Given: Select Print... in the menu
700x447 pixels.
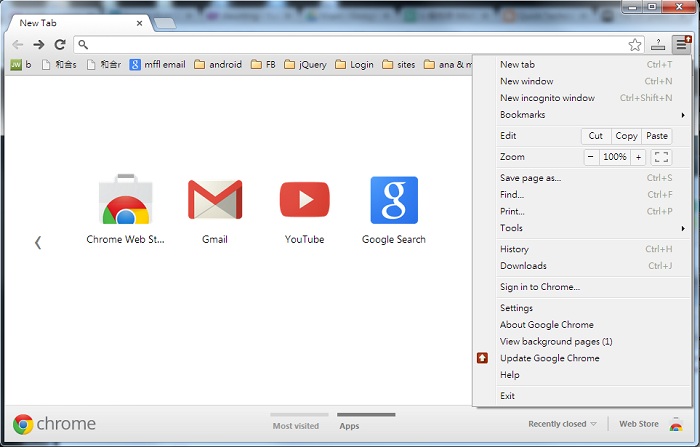Looking at the screenshot, I should pyautogui.click(x=593, y=211).
